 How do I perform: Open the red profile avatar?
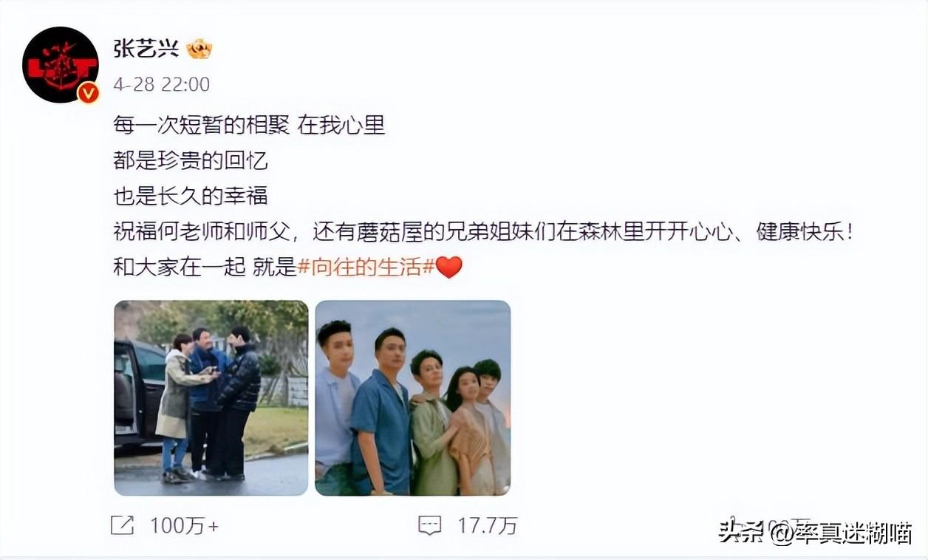(x=61, y=65)
